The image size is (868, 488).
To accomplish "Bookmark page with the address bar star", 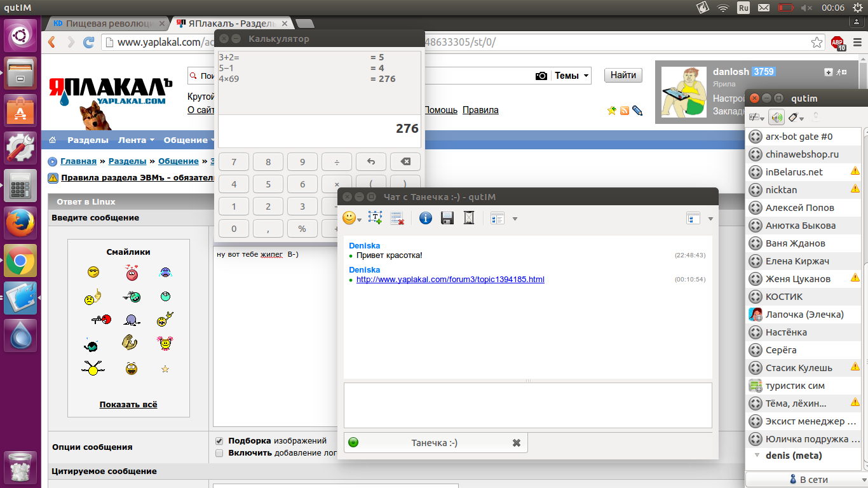I will (817, 43).
